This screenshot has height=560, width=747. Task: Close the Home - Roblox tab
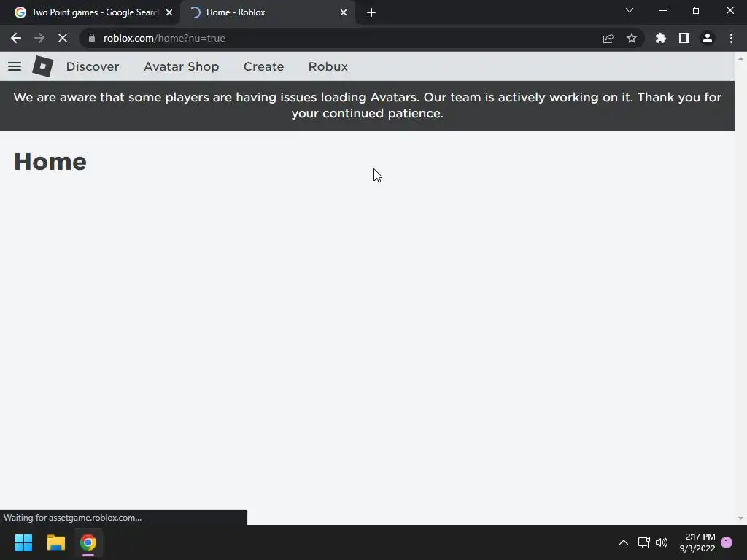pyautogui.click(x=344, y=12)
